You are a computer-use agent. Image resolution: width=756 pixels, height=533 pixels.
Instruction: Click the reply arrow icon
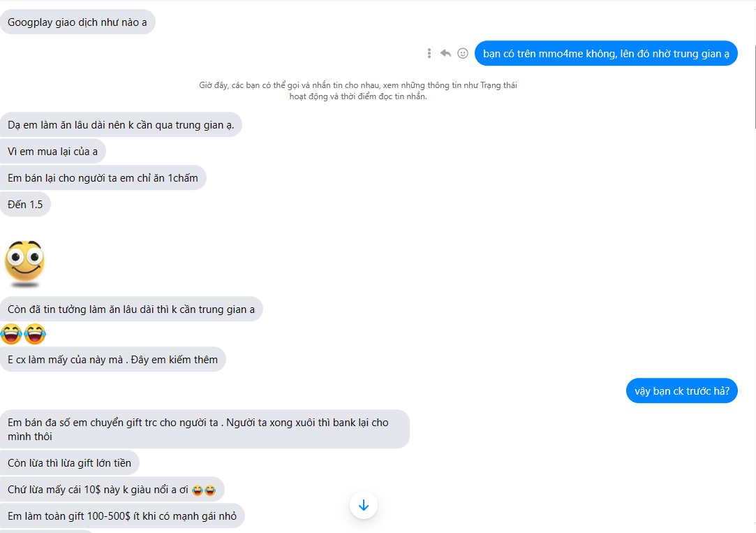[445, 53]
